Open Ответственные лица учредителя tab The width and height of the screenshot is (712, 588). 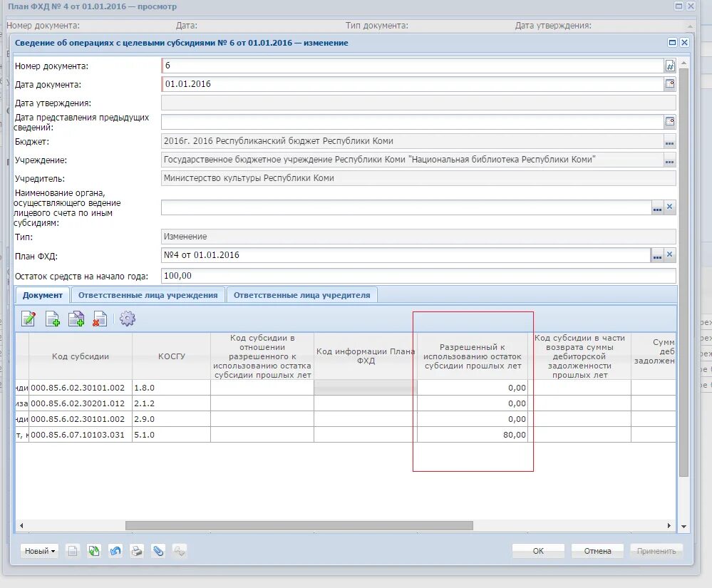301,295
